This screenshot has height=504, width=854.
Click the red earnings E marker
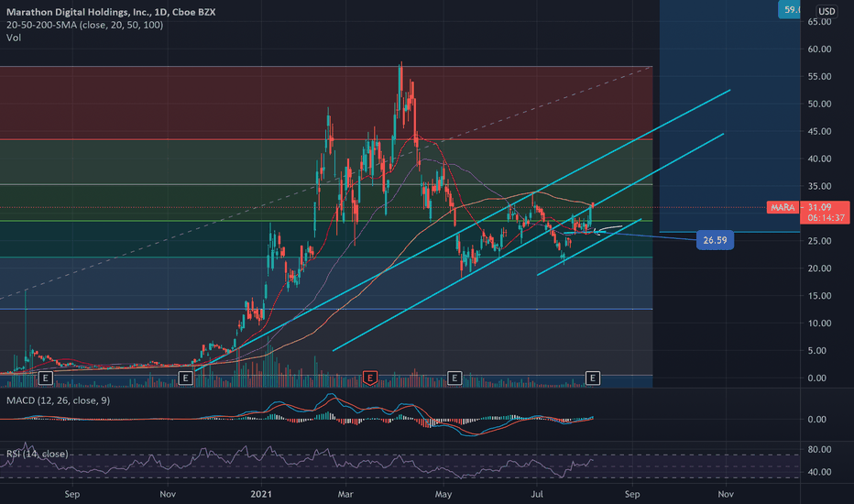(x=370, y=378)
